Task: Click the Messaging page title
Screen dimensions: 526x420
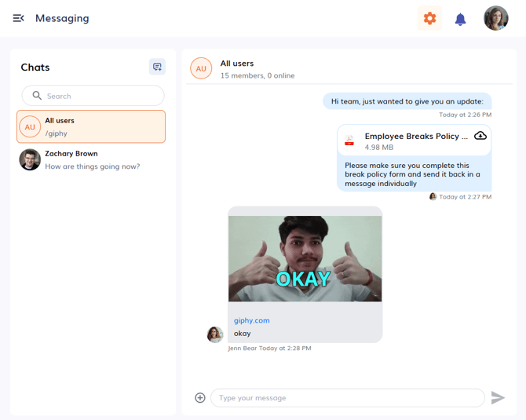Action: point(62,18)
